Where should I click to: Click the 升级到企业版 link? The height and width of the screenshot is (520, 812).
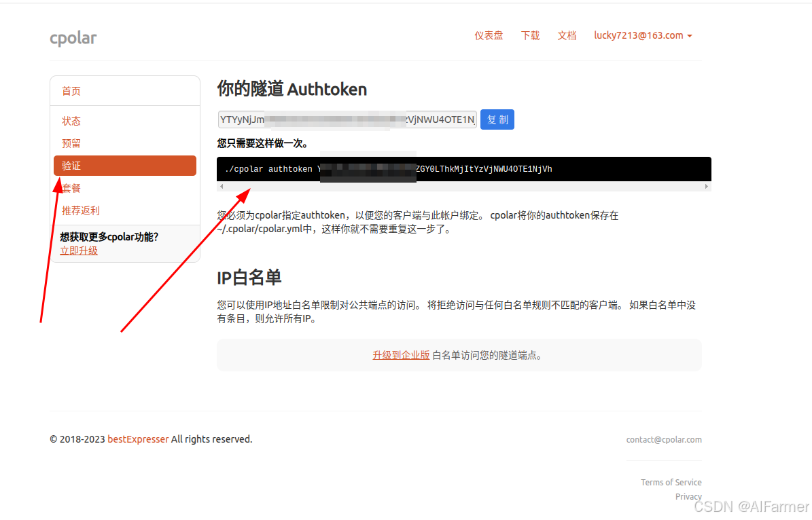[401, 356]
